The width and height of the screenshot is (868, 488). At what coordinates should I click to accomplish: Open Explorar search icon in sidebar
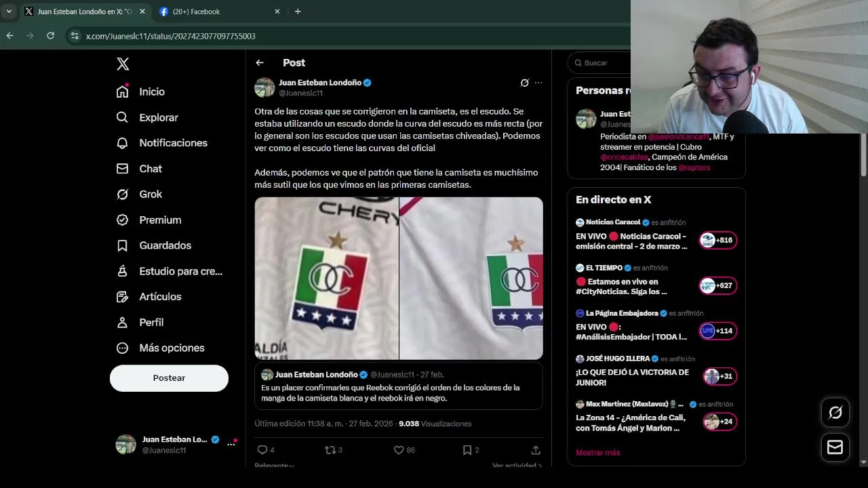point(122,117)
